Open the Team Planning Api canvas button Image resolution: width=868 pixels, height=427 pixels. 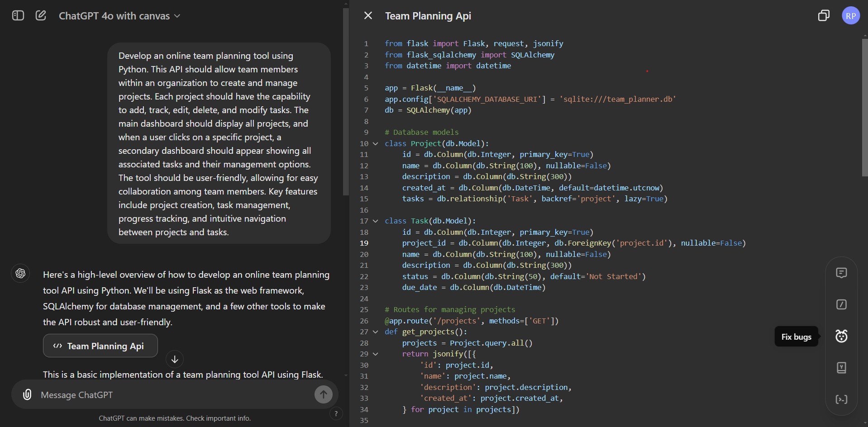click(x=100, y=346)
